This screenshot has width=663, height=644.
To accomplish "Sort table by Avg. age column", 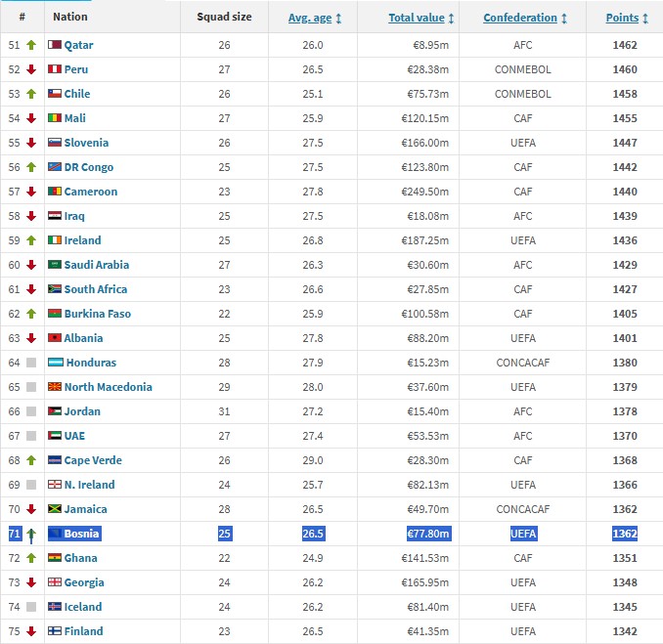I will pyautogui.click(x=310, y=18).
